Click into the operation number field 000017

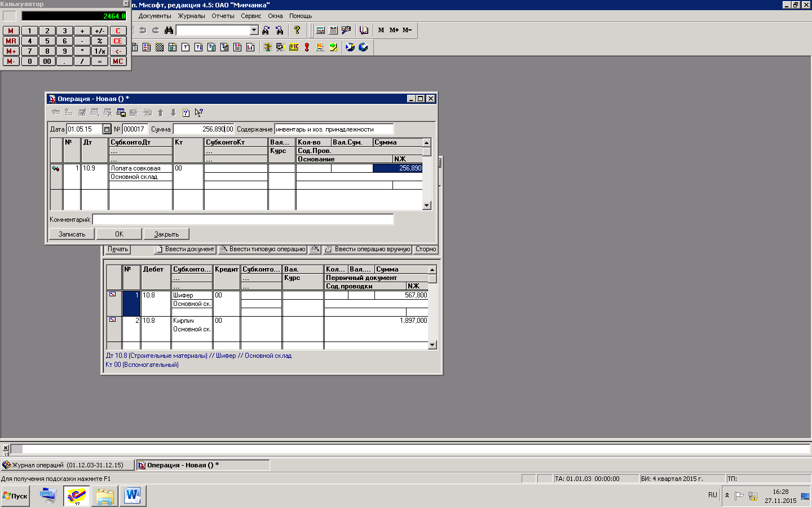coord(135,129)
